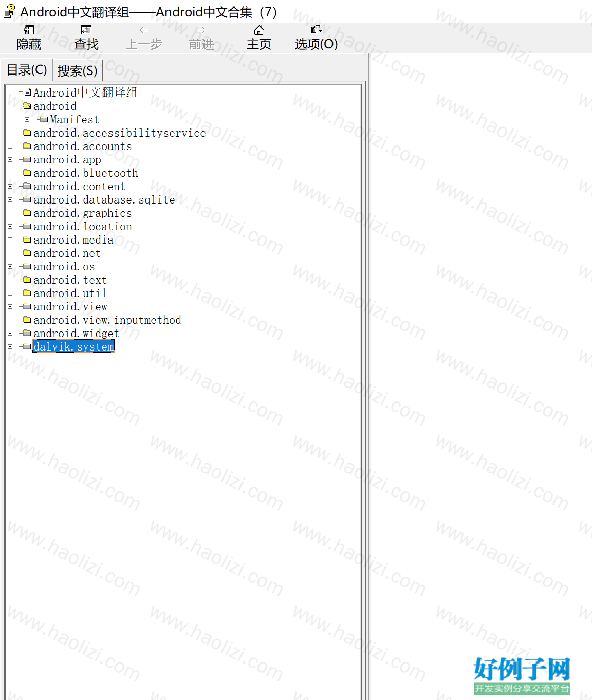Click the 查找 (Find) toolbar button
592x700 pixels.
86,38
